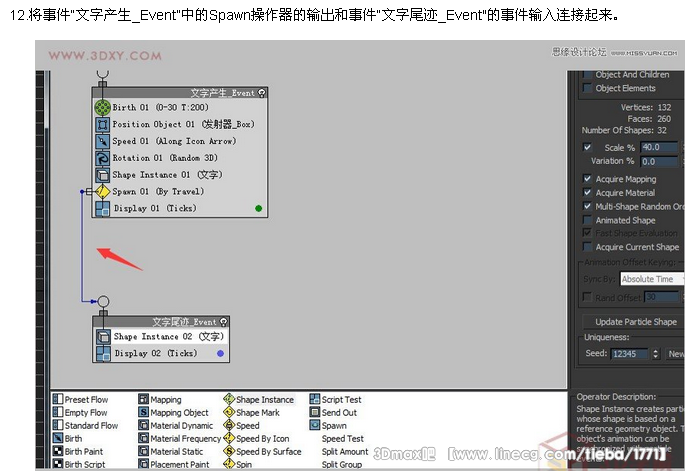Click the green Display 01 color dot
695x471 pixels.
258,208
